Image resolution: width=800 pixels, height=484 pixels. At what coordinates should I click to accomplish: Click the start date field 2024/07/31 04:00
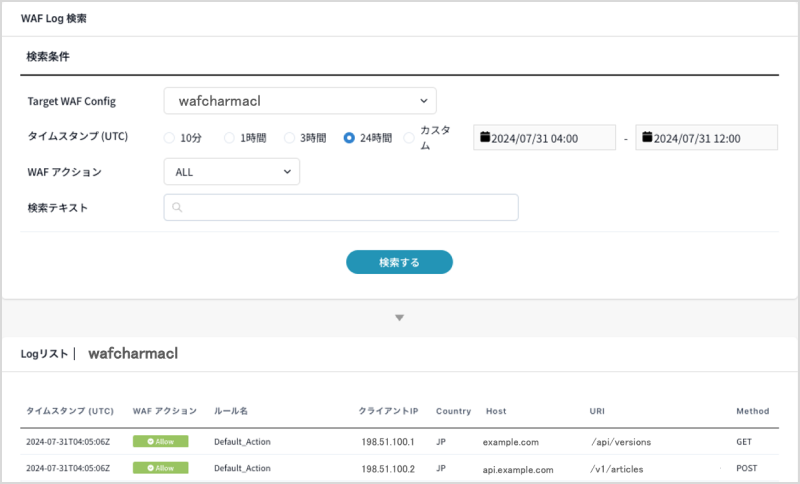point(544,138)
